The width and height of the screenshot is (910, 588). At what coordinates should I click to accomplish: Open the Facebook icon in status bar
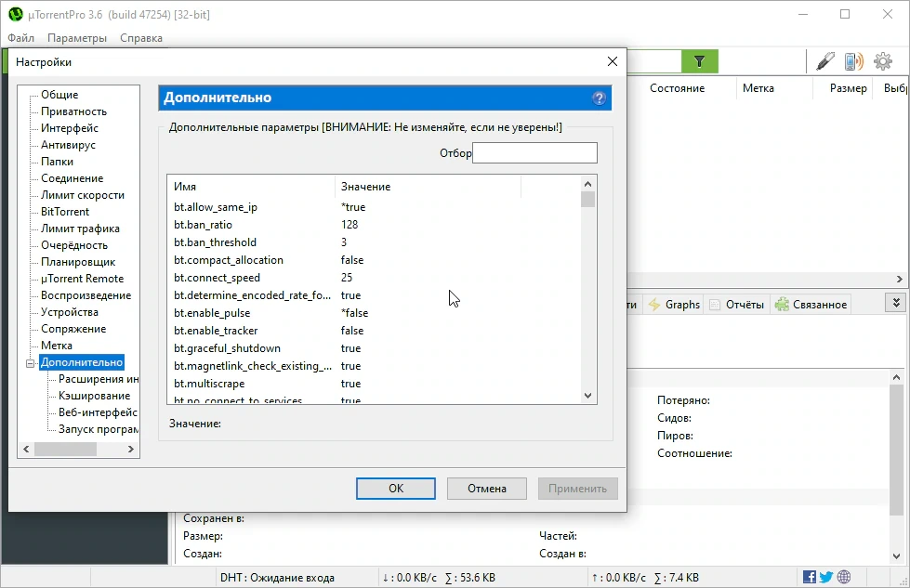809,577
